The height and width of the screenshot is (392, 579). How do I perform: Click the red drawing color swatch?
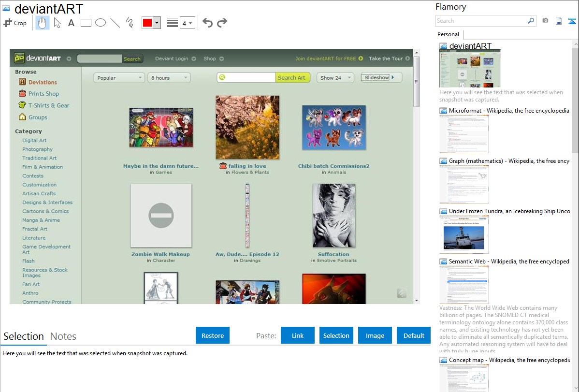click(147, 23)
